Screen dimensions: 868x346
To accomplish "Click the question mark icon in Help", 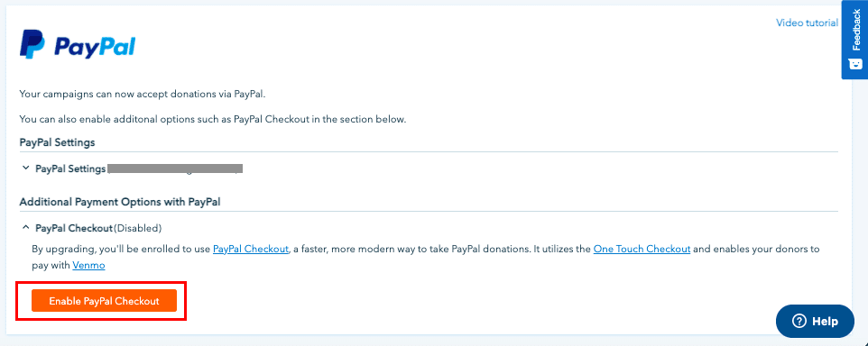I will [x=799, y=321].
